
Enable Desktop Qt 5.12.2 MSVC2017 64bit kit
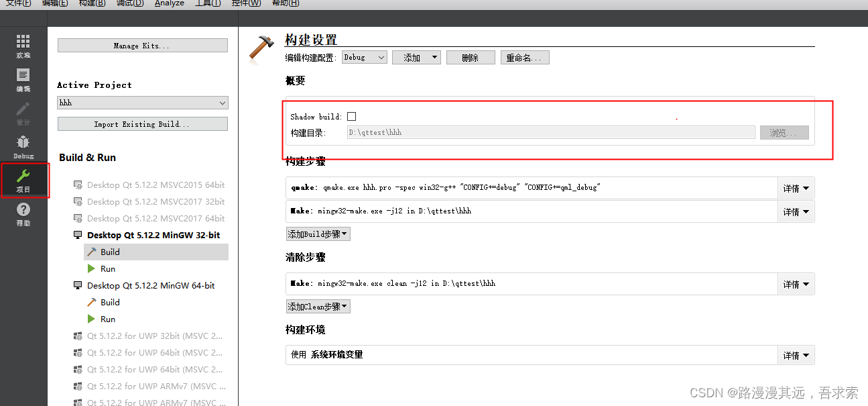pyautogui.click(x=156, y=218)
